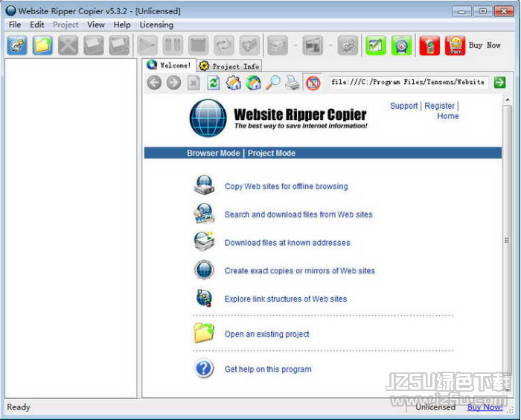Open the Home link
The height and width of the screenshot is (420, 521).
coord(448,116)
